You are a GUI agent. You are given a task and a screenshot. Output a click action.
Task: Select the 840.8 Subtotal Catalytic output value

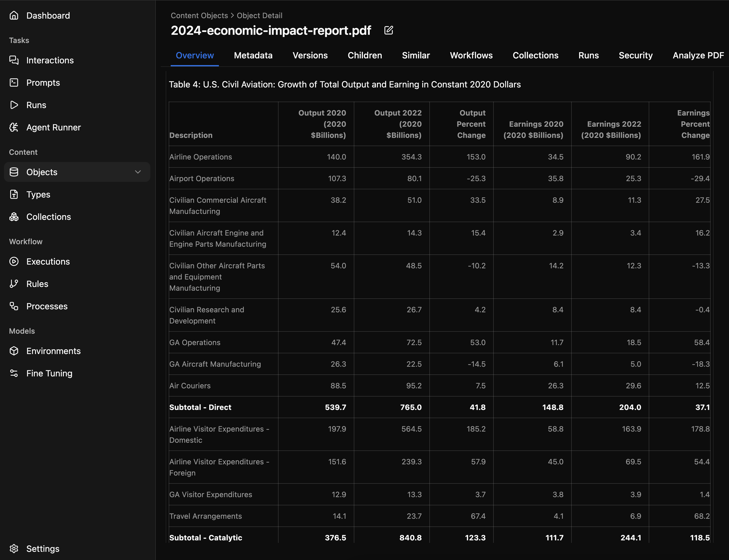tap(410, 538)
